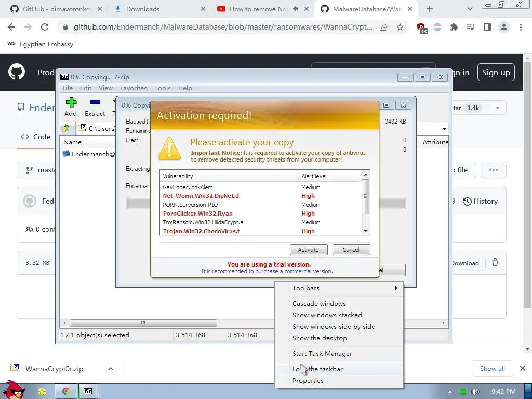The height and width of the screenshot is (399, 532).
Task: Select the Trojan.Win32.ChocoVirus.f entry
Action: (x=261, y=231)
